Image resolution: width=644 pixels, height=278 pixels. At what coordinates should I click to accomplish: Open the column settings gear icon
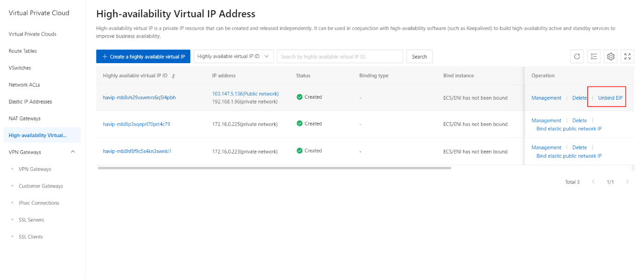click(611, 57)
